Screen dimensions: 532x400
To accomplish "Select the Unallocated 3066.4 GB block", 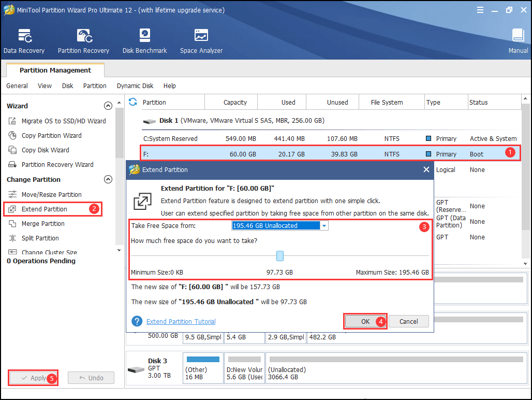I will click(x=396, y=368).
